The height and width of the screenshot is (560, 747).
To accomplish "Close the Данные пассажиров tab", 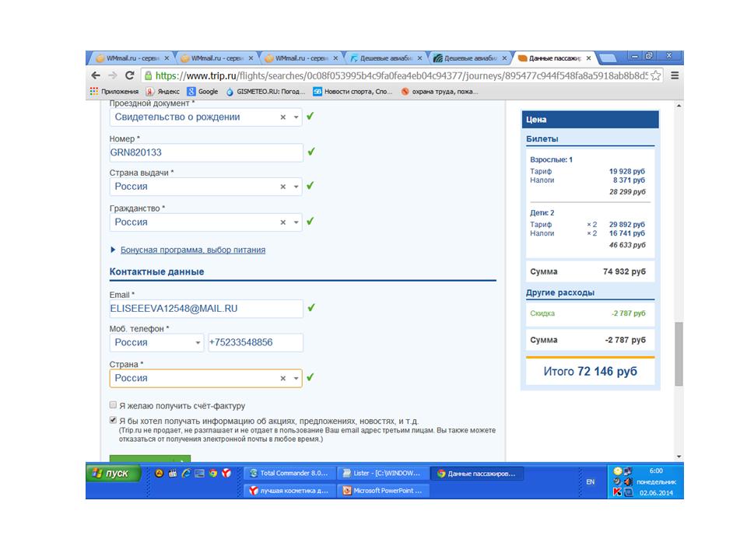I will [x=589, y=58].
